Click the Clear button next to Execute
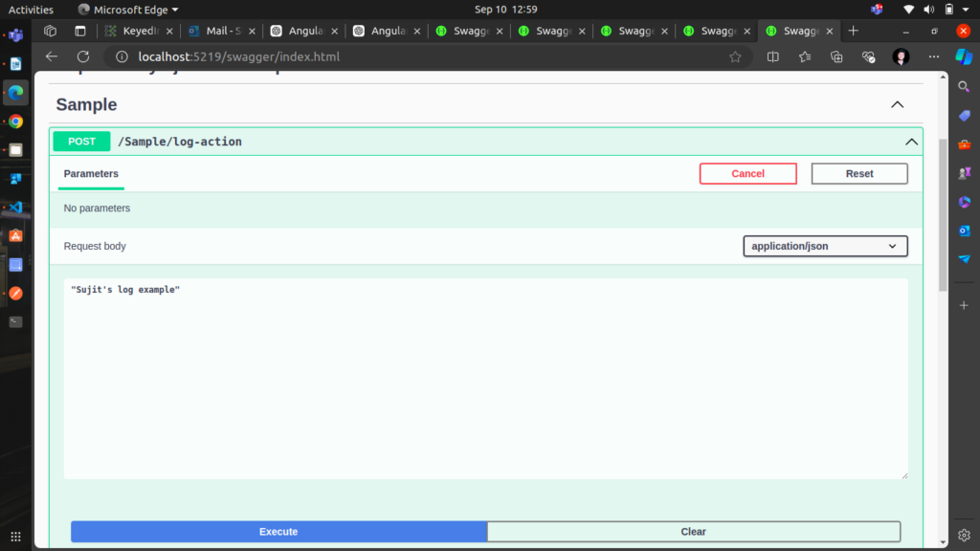Image resolution: width=980 pixels, height=551 pixels. [693, 532]
